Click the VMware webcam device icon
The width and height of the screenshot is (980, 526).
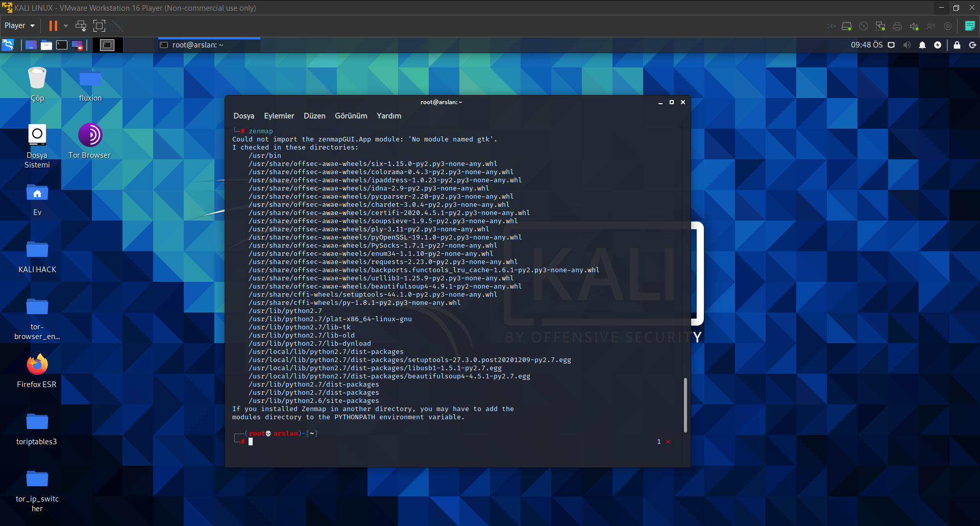point(948,26)
